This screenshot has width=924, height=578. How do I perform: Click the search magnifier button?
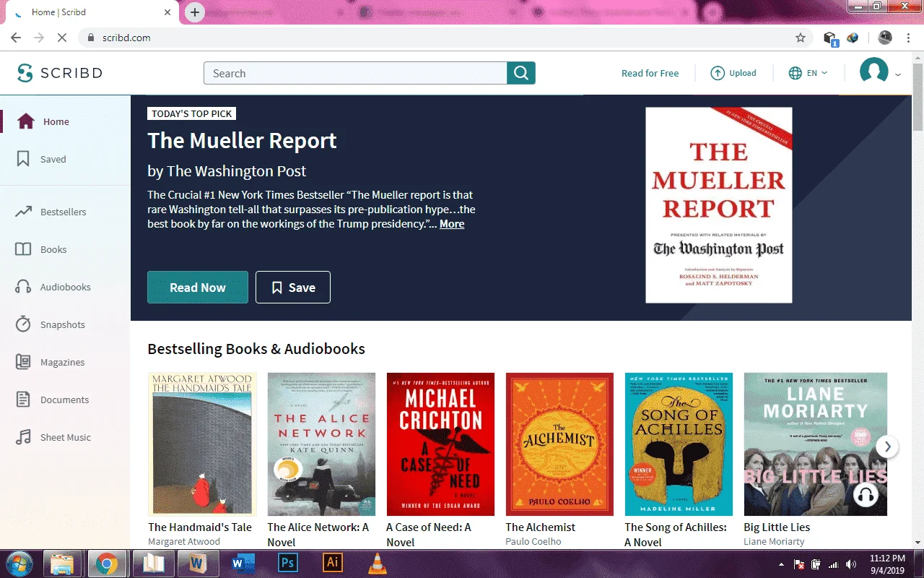(521, 73)
